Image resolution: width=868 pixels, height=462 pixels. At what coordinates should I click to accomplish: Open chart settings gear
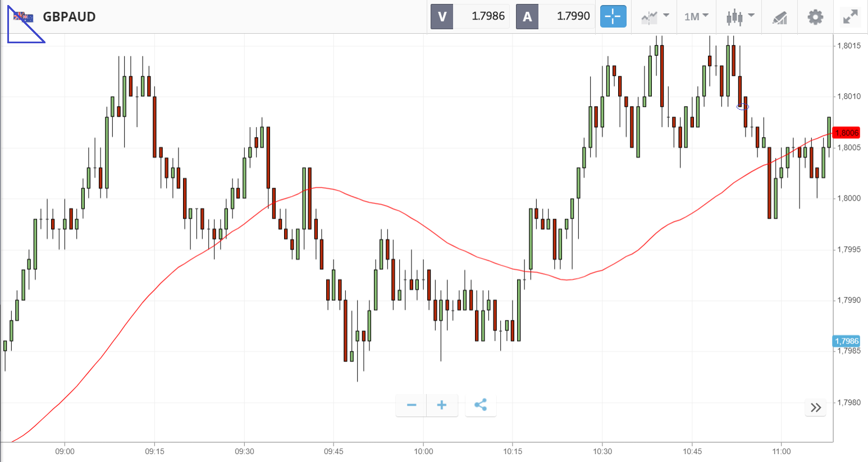[815, 17]
